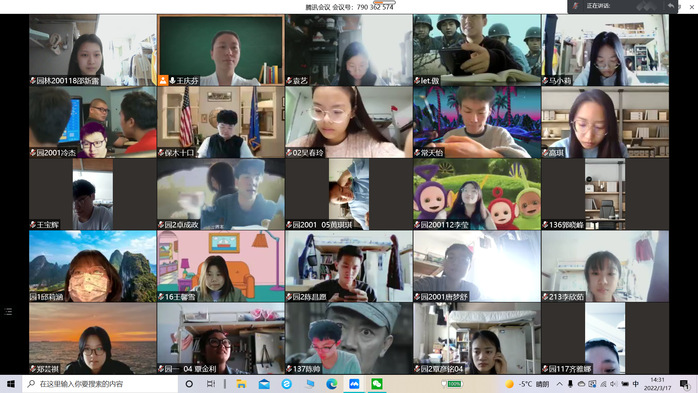Toggle the speaker volume icon in the system tray
Screen dimensions: 698x393
[614, 384]
